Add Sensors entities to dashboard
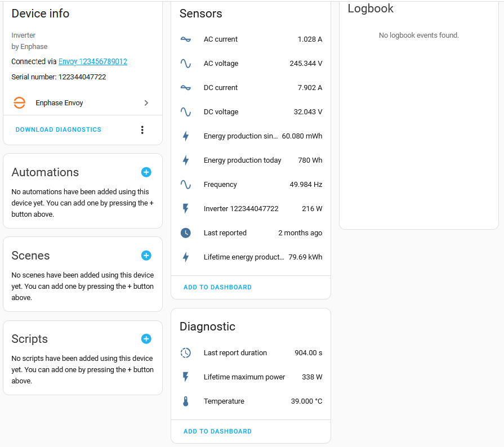The height and width of the screenshot is (447, 504). [217, 287]
